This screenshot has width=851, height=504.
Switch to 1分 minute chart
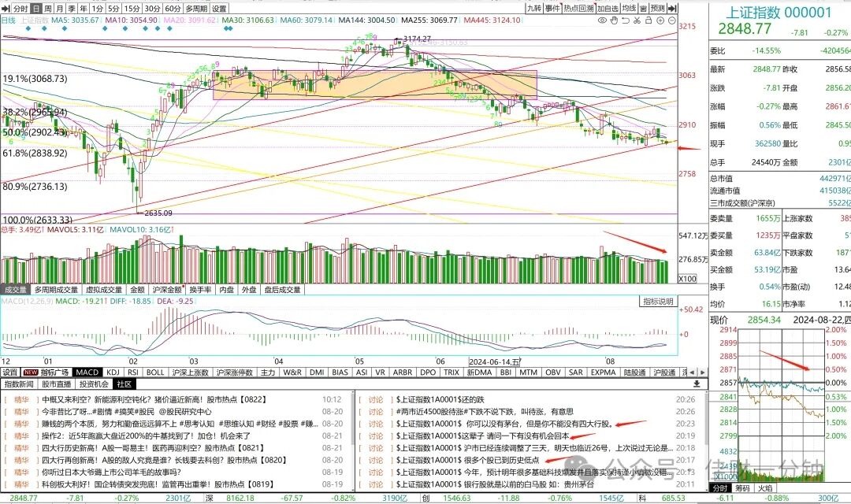(x=97, y=9)
